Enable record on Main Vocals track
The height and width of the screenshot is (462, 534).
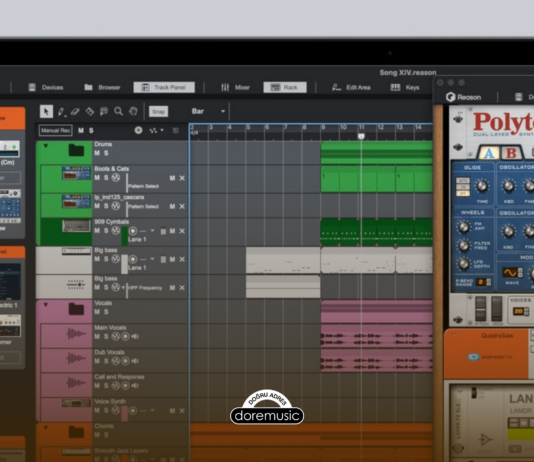click(x=125, y=336)
